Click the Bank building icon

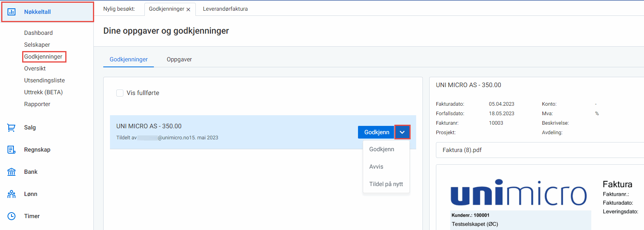pos(11,172)
